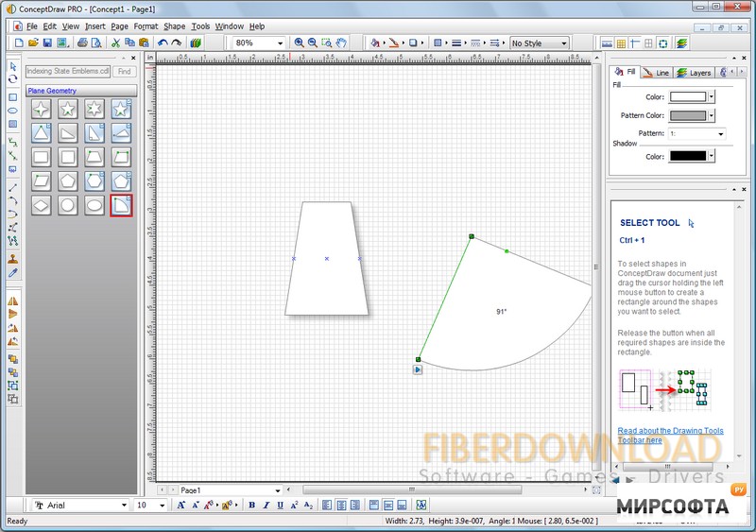
Task: Click the Shadow Color black swatch
Action: point(688,156)
